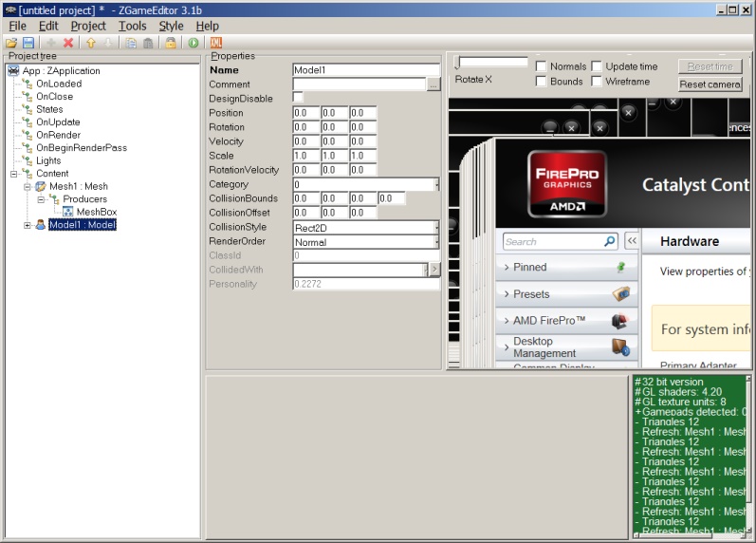Select OnUpdate in the project tree
This screenshot has height=543, width=756.
[x=58, y=122]
